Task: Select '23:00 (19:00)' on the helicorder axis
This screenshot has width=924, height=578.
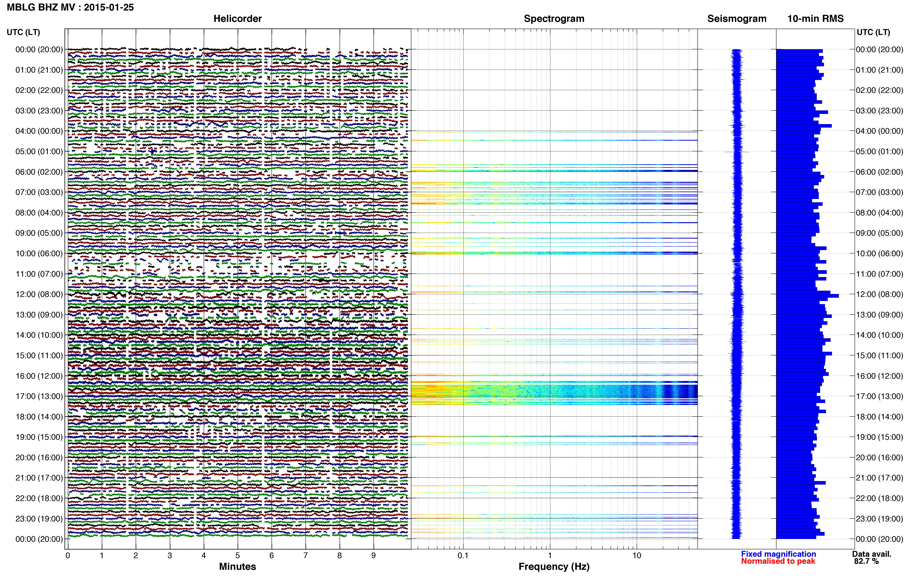Action: (39, 519)
